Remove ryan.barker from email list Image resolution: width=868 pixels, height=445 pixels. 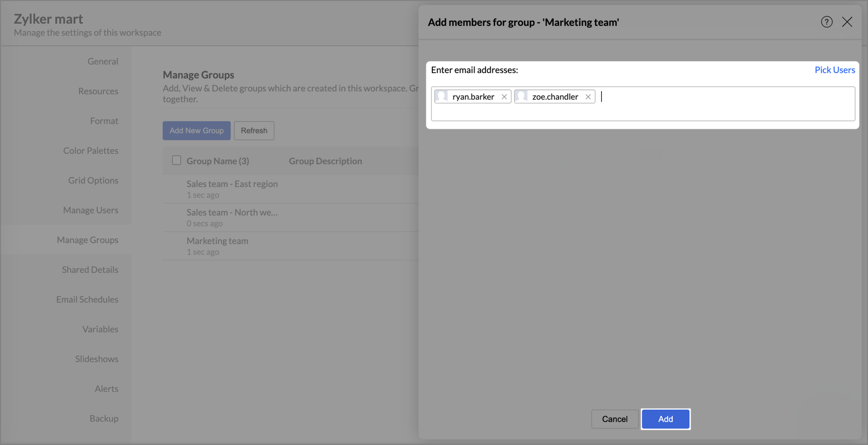tap(504, 97)
